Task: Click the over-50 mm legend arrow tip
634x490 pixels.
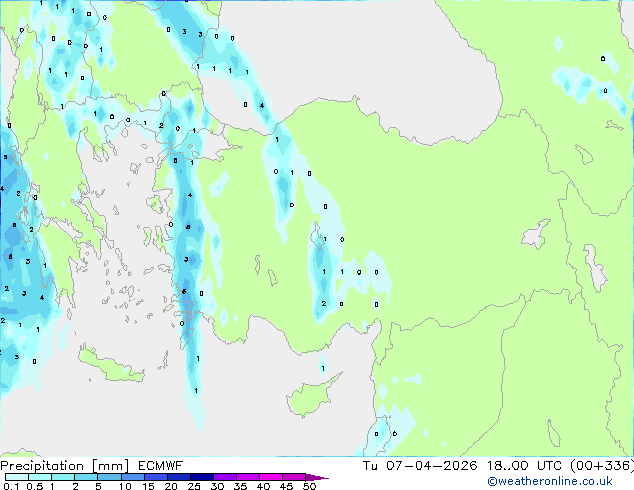Action: pos(317,477)
